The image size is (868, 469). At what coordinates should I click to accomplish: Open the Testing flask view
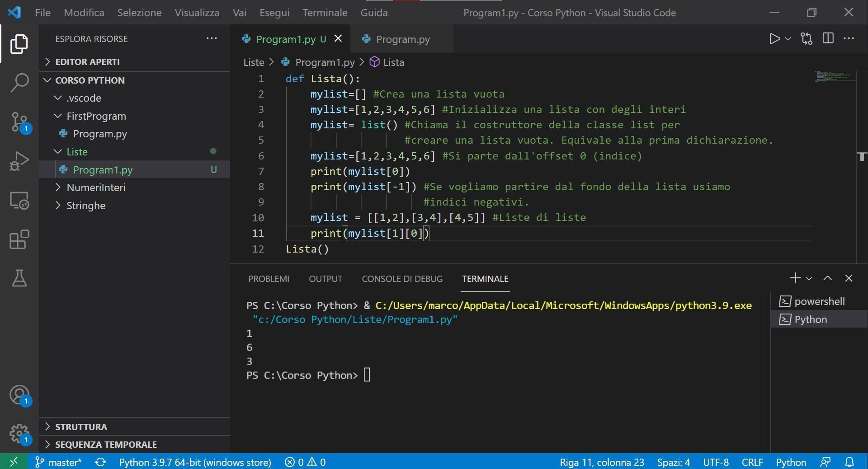[x=19, y=278]
